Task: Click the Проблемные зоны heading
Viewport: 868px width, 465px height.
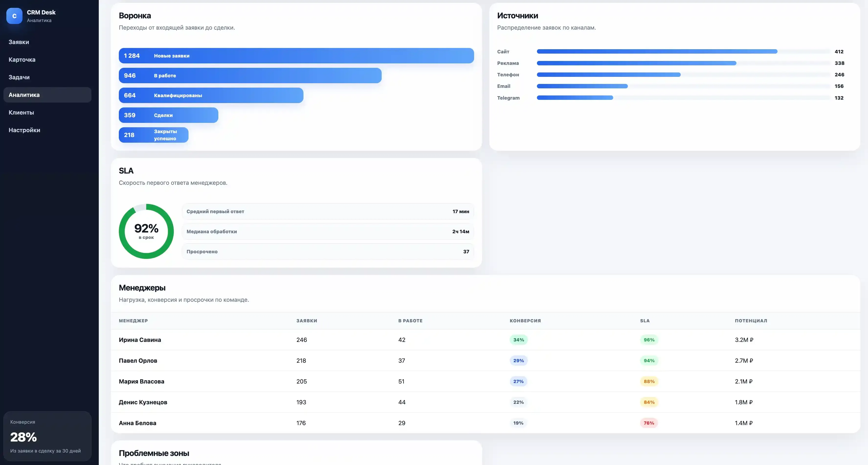Action: [154, 453]
